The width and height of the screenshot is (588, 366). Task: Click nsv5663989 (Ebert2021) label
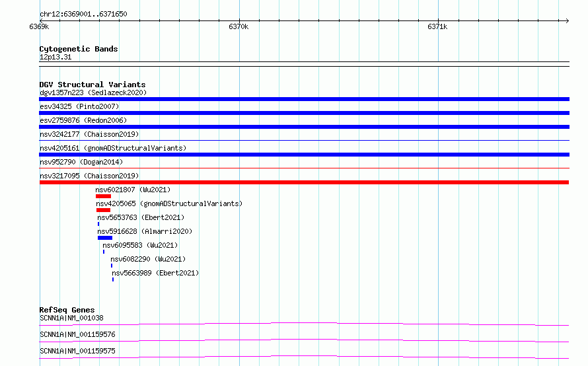pyautogui.click(x=155, y=273)
